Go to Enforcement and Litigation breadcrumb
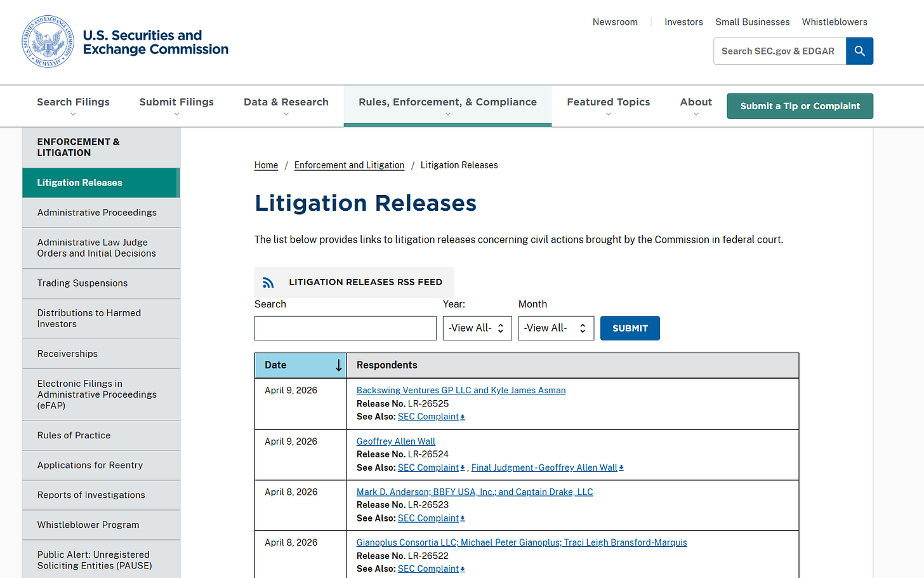 pos(349,165)
